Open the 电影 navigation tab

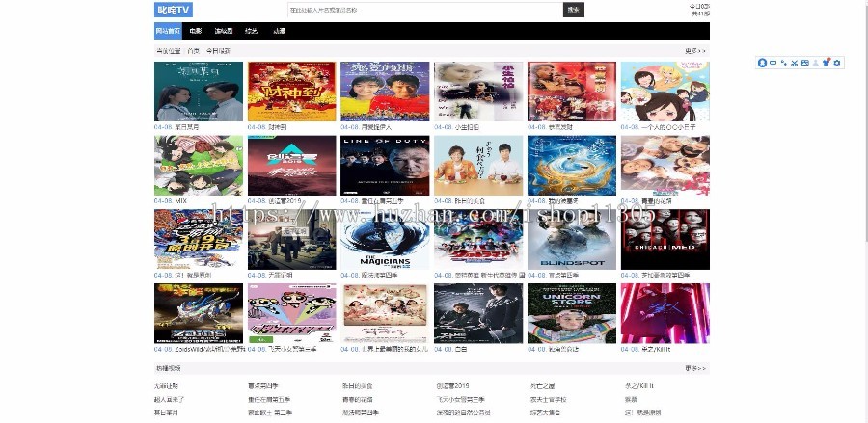(x=196, y=31)
